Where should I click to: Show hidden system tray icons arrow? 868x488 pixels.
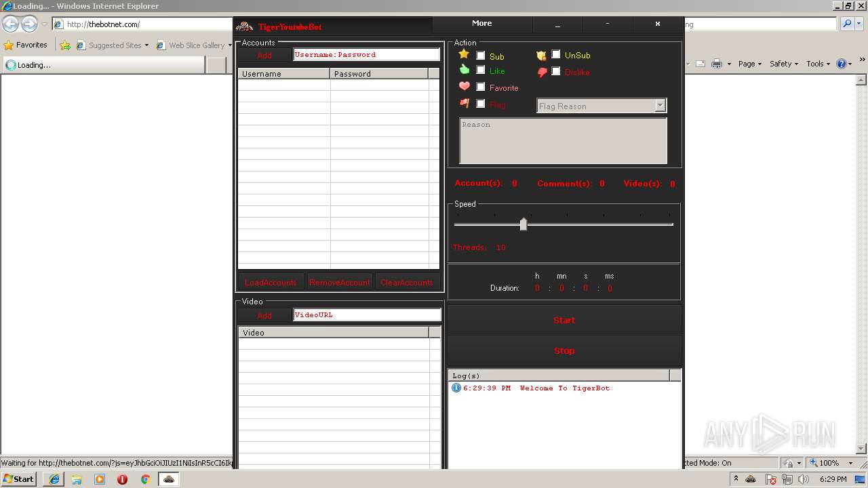pyautogui.click(x=736, y=479)
